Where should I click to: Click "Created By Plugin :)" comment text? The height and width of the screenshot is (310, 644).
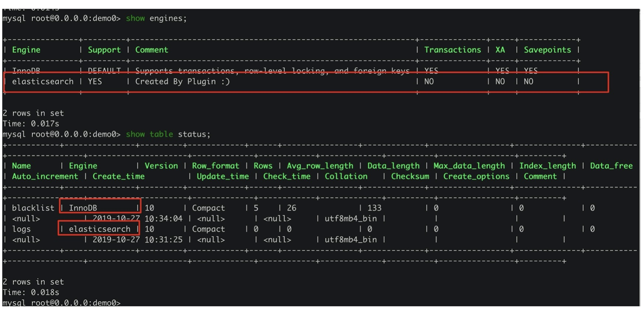pos(183,82)
